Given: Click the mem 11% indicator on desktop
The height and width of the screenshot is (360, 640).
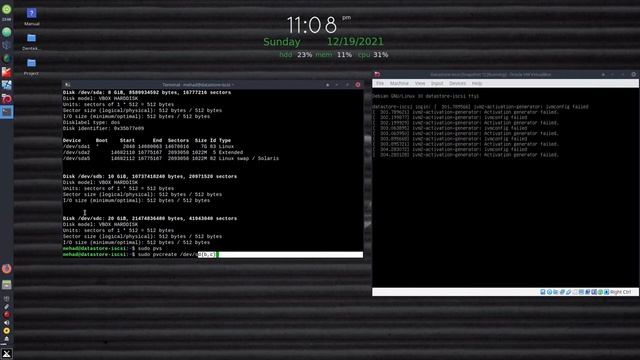Looking at the screenshot, I should pos(333,55).
